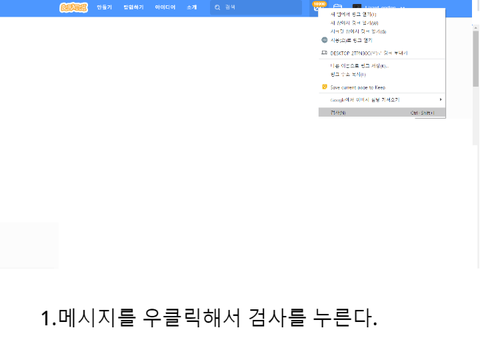
Task: Select the Google image search menu entry
Action: click(382, 100)
